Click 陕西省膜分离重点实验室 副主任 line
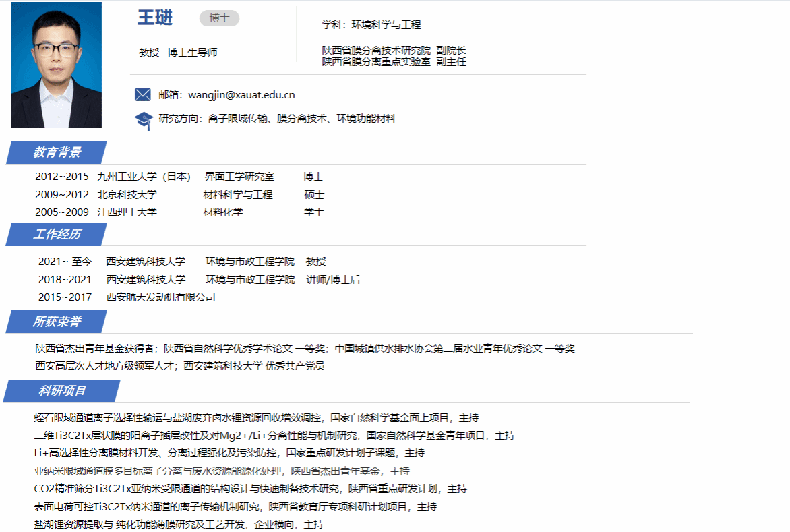 [394, 62]
